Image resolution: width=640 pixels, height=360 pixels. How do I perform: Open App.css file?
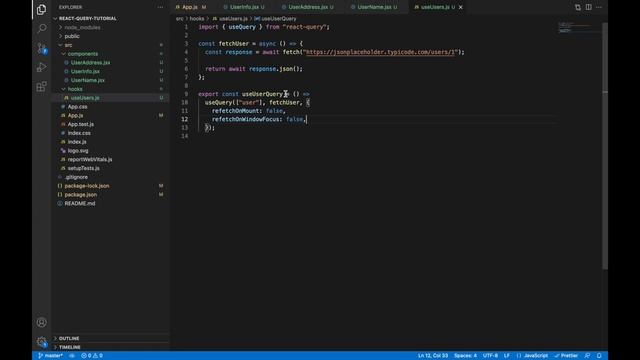[x=77, y=107]
